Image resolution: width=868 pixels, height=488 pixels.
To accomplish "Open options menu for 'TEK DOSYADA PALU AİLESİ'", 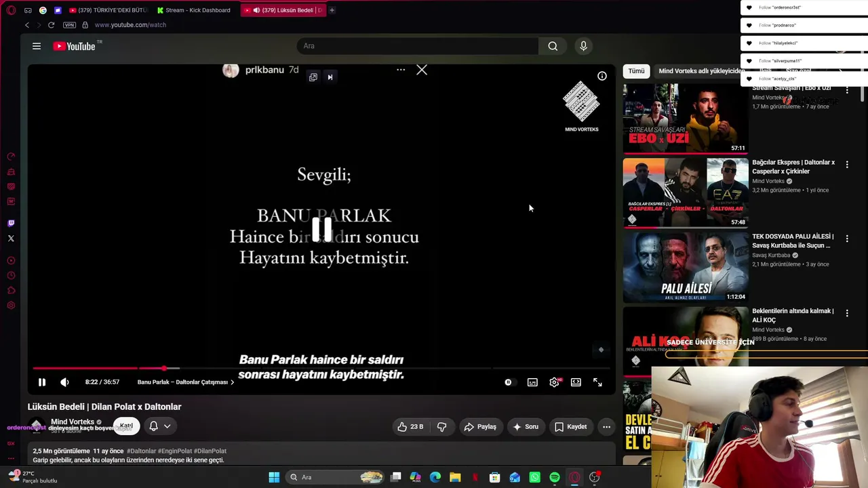I will (847, 239).
